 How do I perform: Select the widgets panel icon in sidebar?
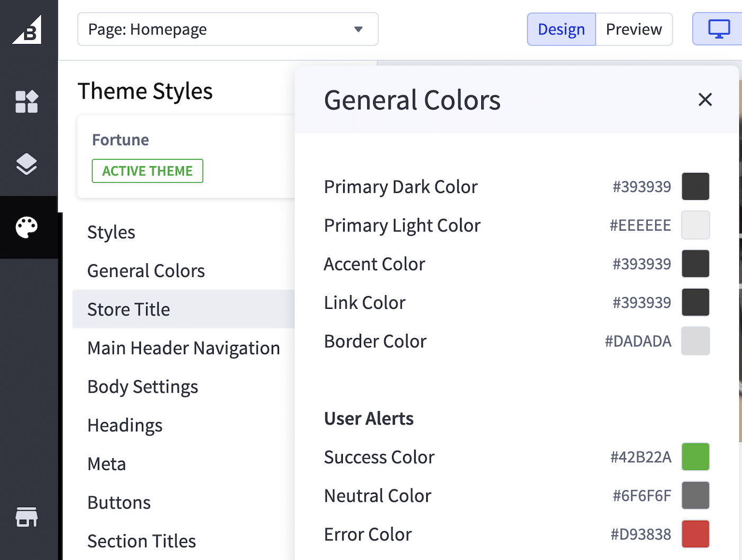tap(28, 101)
